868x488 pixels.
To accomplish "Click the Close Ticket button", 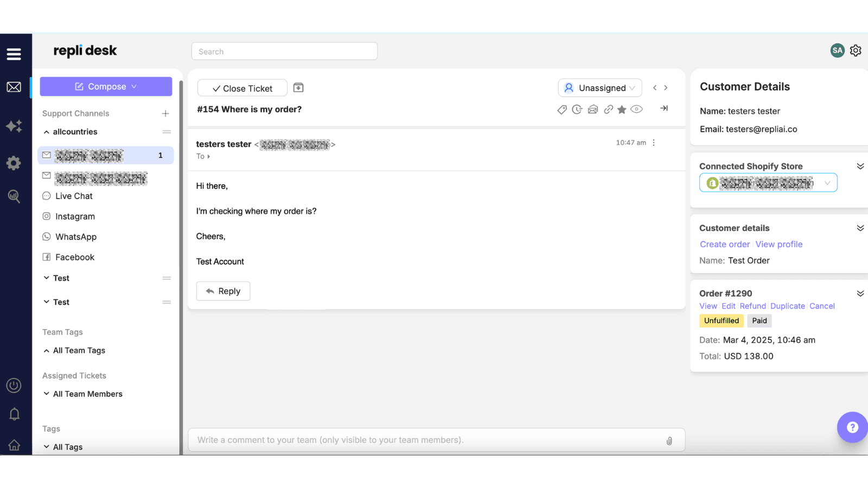I will [242, 88].
